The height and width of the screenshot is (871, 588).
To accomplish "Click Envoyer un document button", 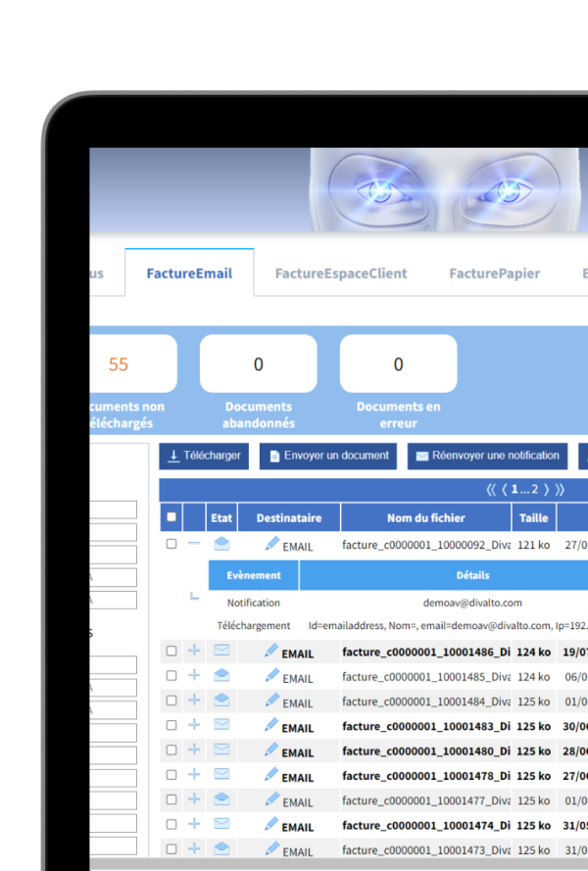I will click(328, 456).
